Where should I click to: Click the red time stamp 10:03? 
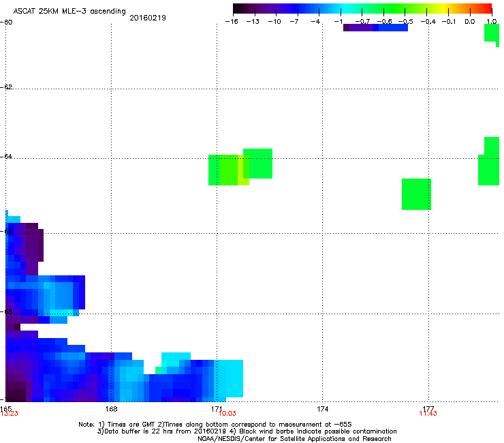coord(227,414)
